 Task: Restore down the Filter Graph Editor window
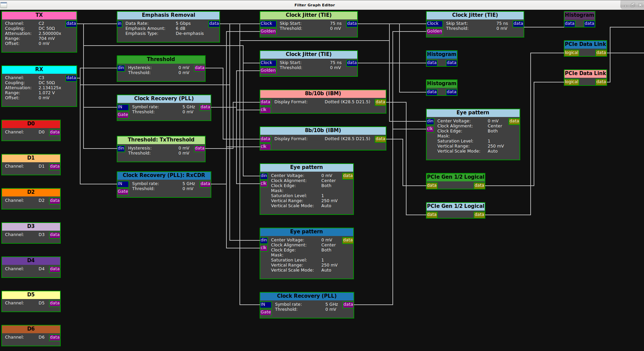pos(633,5)
